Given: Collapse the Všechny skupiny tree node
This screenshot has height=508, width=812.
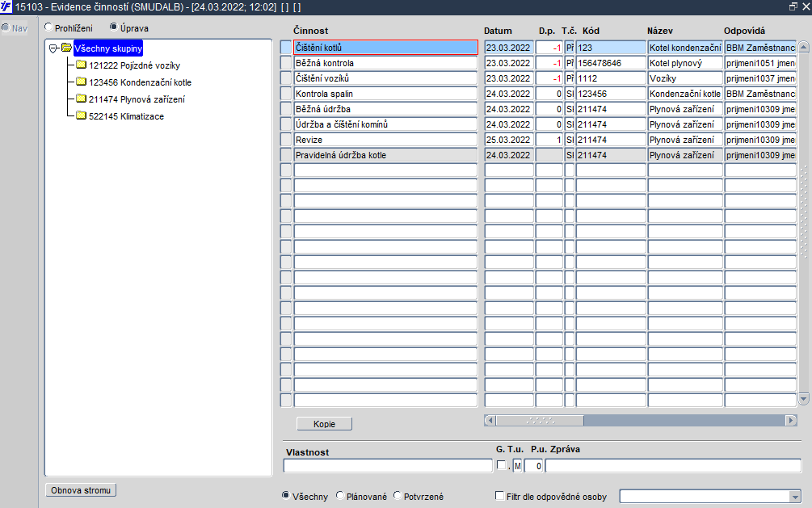Looking at the screenshot, I should tap(53, 48).
